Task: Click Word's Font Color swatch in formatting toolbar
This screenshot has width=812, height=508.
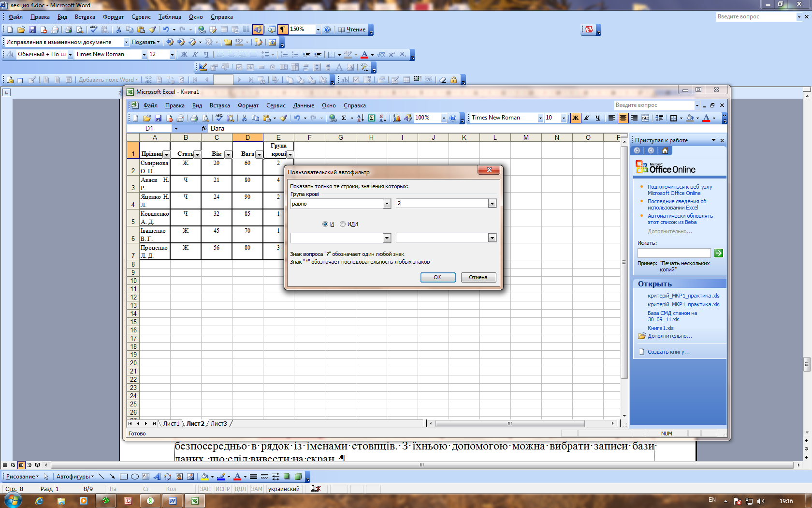Action: (x=364, y=55)
